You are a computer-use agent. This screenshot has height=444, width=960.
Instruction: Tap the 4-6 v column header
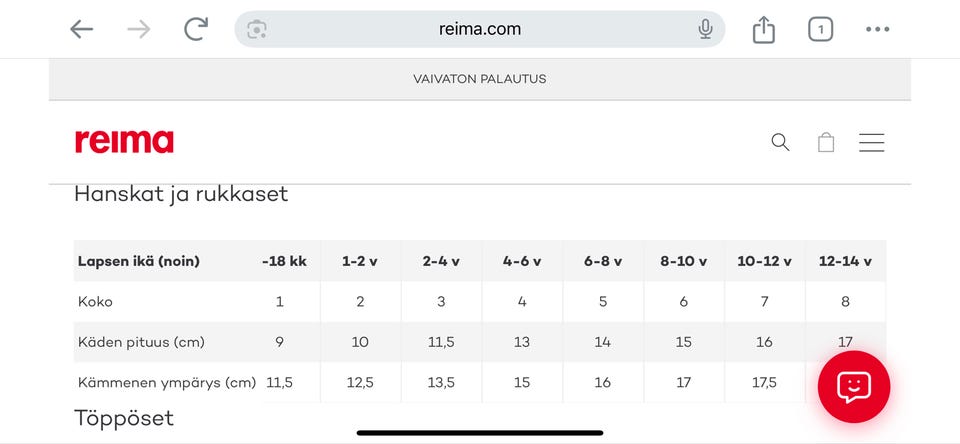522,261
